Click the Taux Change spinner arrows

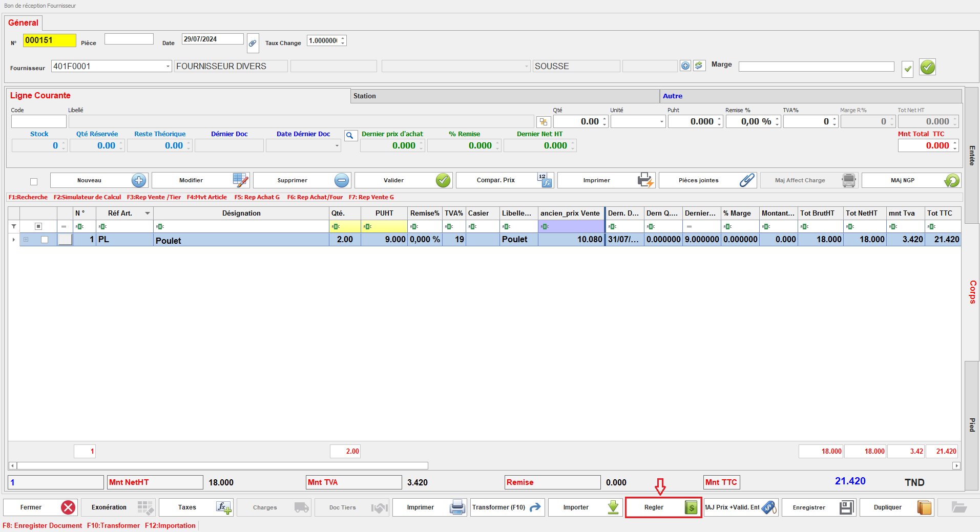(343, 40)
